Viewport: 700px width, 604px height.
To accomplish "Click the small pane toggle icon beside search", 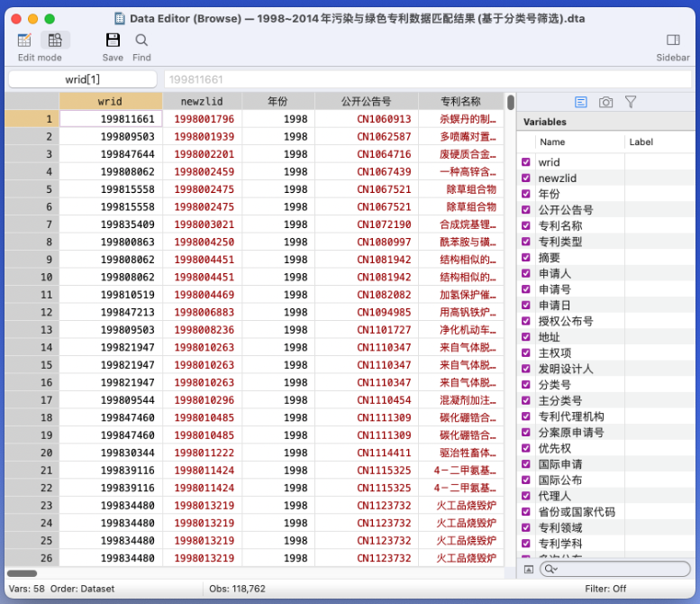I will coord(529,569).
